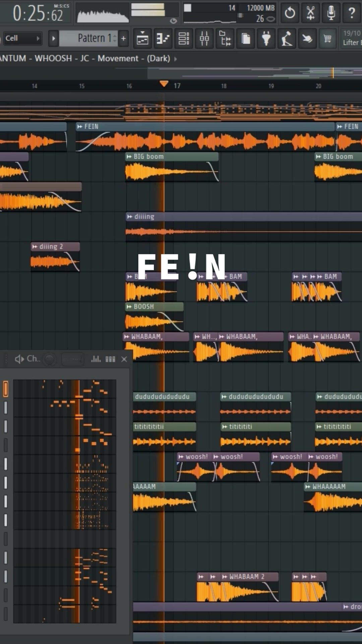Toggle the bottom-most channel selector
This screenshot has height=644, width=362.
click(x=6, y=613)
